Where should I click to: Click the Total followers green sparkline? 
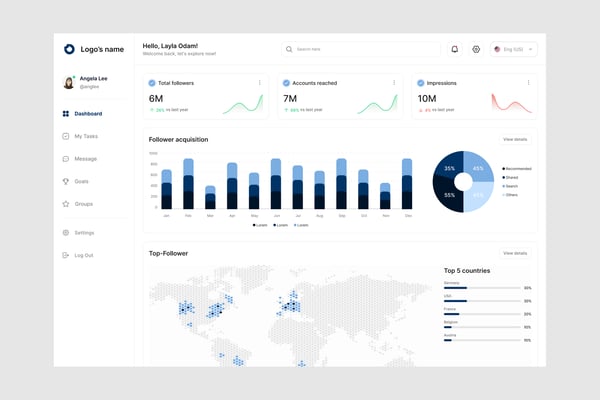click(243, 104)
